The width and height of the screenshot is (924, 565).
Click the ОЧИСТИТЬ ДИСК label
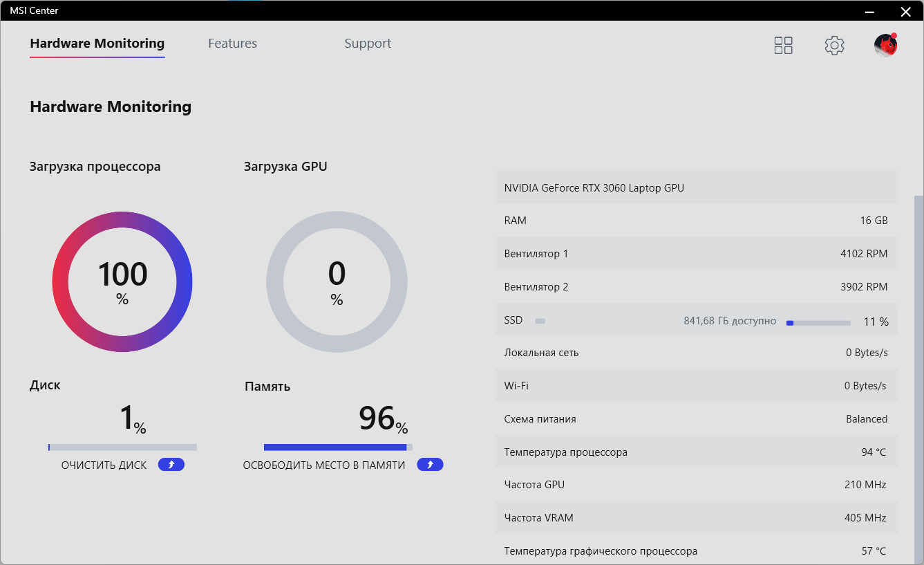pos(104,465)
